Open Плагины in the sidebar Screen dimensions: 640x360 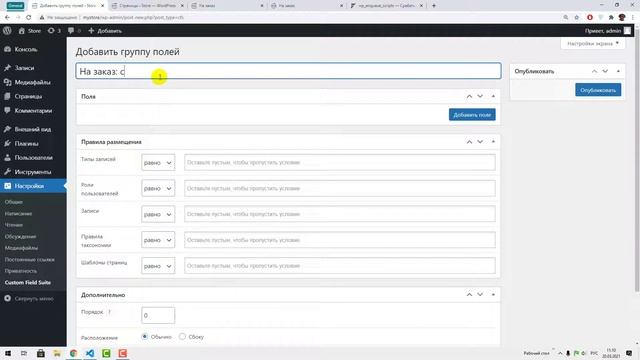pyautogui.click(x=26, y=143)
